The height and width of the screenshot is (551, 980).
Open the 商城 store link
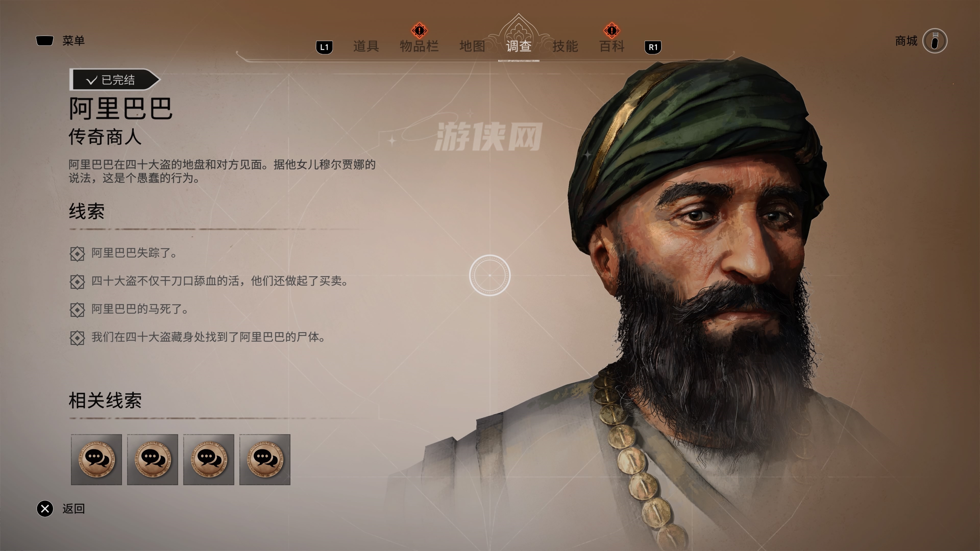point(906,41)
